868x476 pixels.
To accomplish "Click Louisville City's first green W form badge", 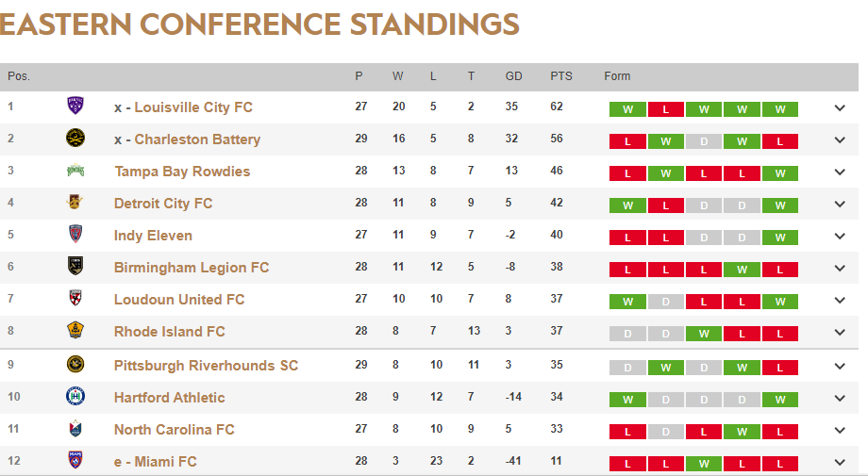I will pos(628,109).
